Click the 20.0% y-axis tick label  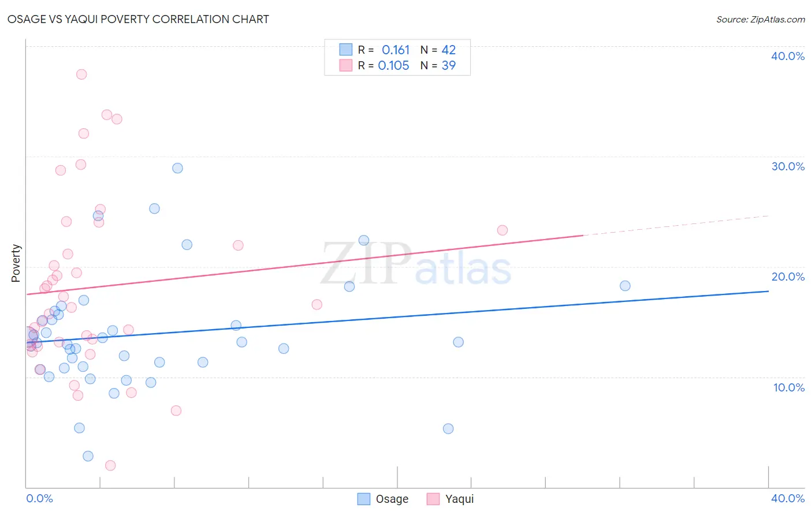pos(788,277)
